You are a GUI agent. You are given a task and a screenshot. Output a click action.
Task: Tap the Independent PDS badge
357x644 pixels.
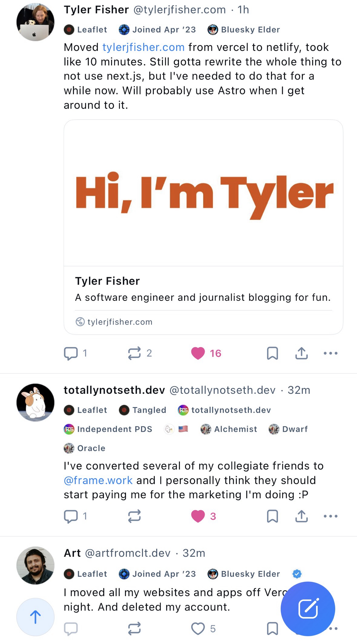108,429
